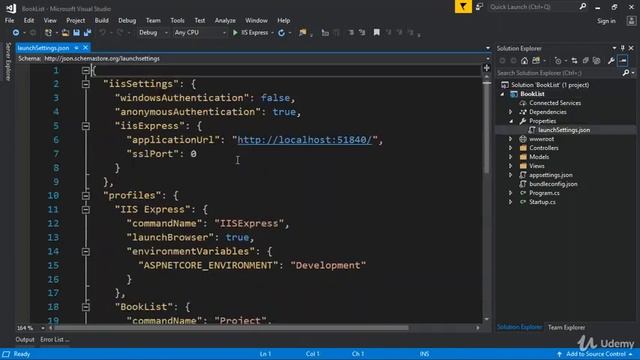Click the editor horizontal scrollbar thumb
This screenshot has height=360, width=640.
click(x=231, y=328)
